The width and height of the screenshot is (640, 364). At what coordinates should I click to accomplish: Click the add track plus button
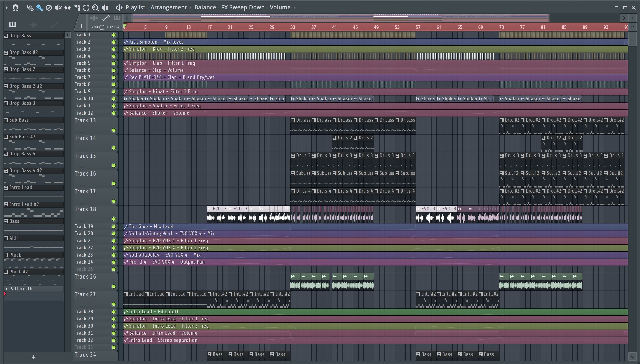pyautogui.click(x=81, y=26)
